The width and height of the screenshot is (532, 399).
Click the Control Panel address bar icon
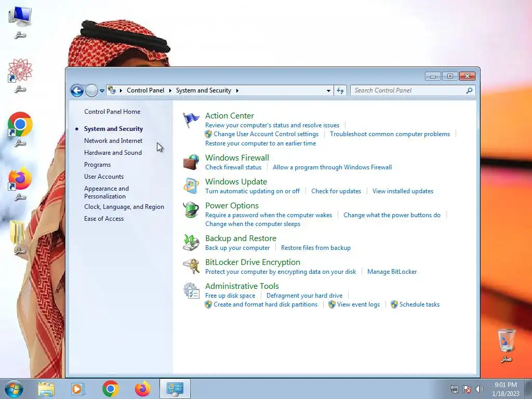coord(112,90)
